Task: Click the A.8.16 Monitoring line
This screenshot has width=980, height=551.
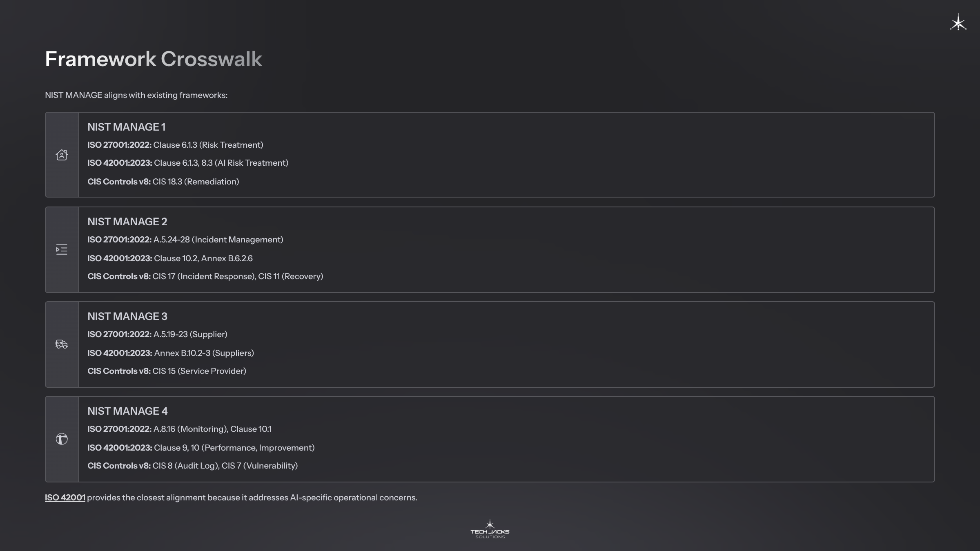Action: pos(179,429)
